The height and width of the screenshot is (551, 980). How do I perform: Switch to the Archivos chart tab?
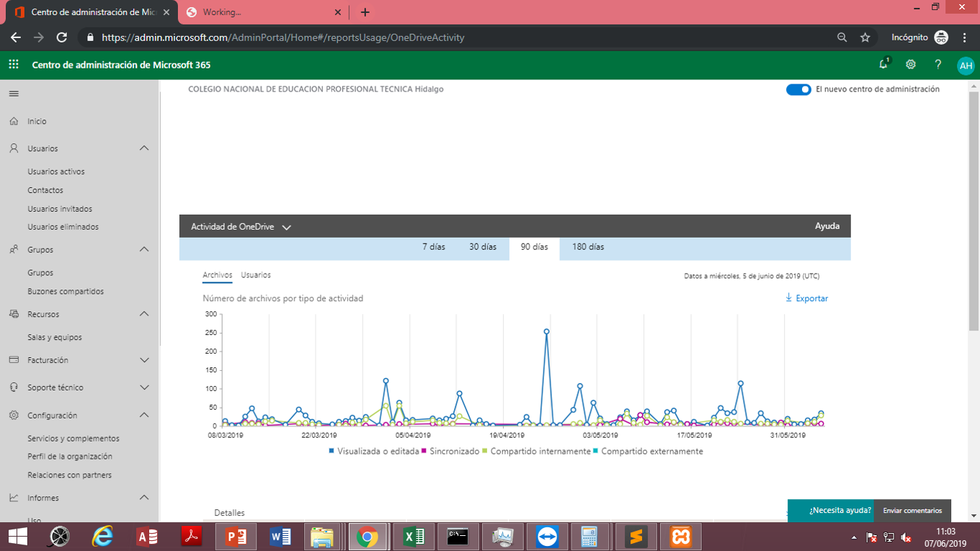point(218,276)
